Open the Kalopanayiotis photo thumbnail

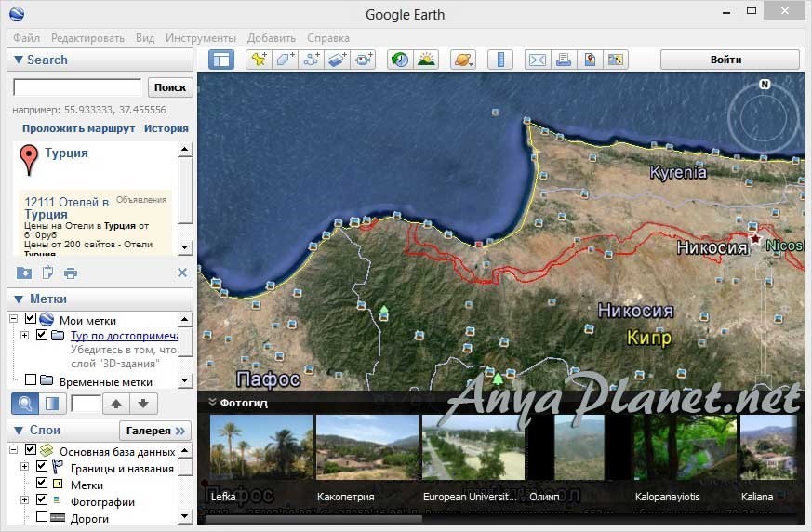[x=684, y=447]
